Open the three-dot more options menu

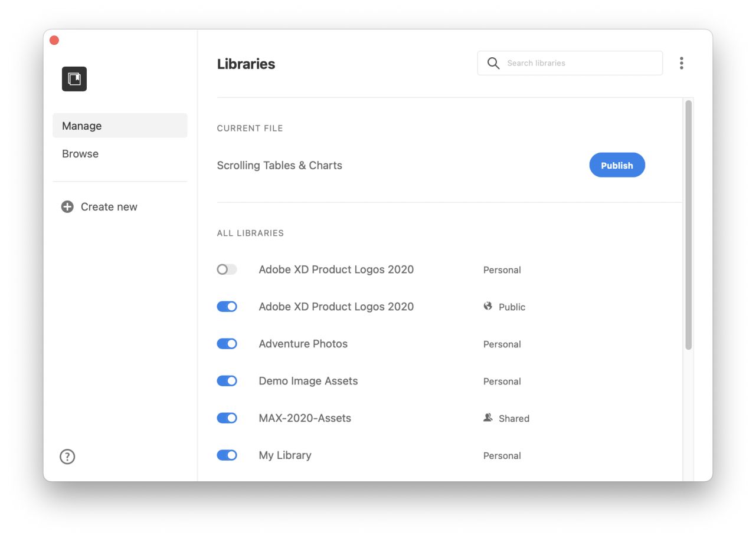[x=682, y=63]
